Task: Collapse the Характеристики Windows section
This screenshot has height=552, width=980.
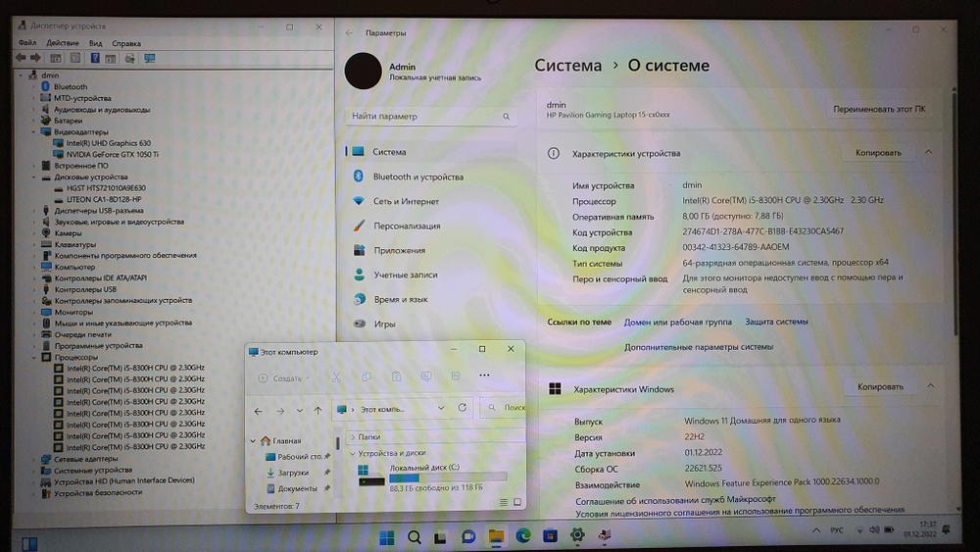Action: point(931,386)
